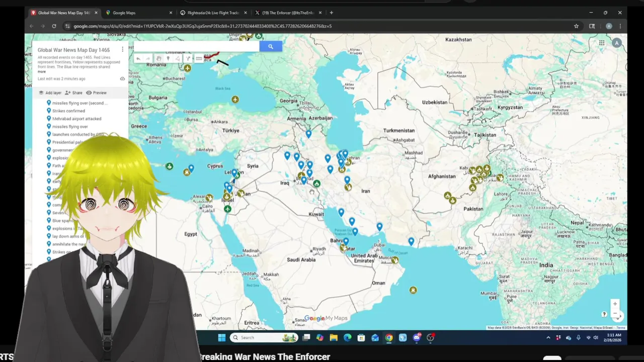
Task: Open Discord from the taskbar
Action: 416,337
